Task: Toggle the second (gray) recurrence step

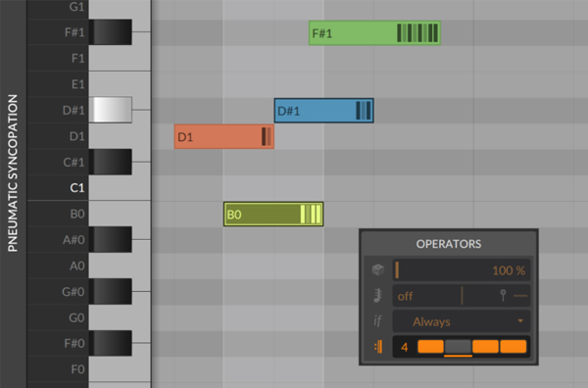Action: (458, 347)
